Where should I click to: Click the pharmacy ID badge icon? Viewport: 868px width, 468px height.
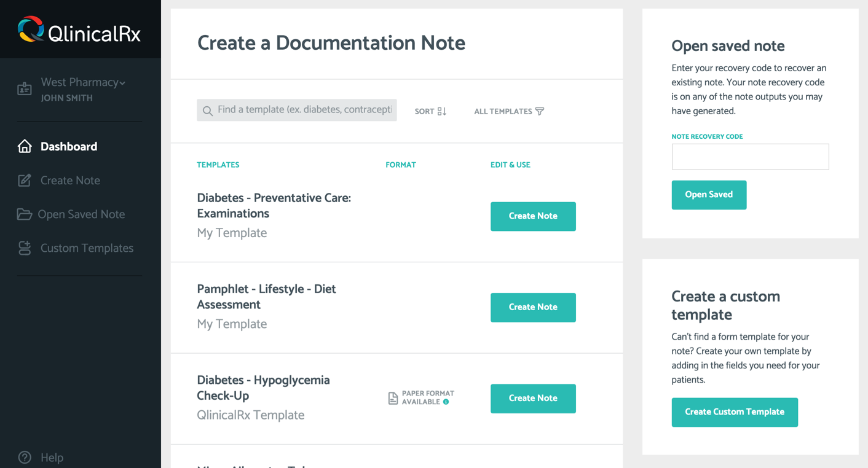pos(25,89)
